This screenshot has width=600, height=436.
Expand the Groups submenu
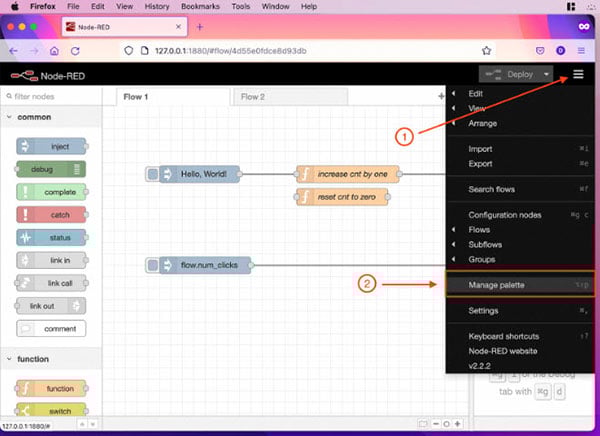click(520, 260)
